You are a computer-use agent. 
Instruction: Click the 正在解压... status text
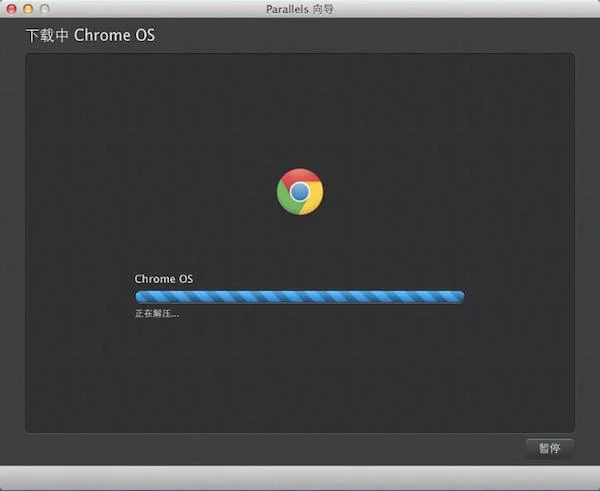coord(157,314)
